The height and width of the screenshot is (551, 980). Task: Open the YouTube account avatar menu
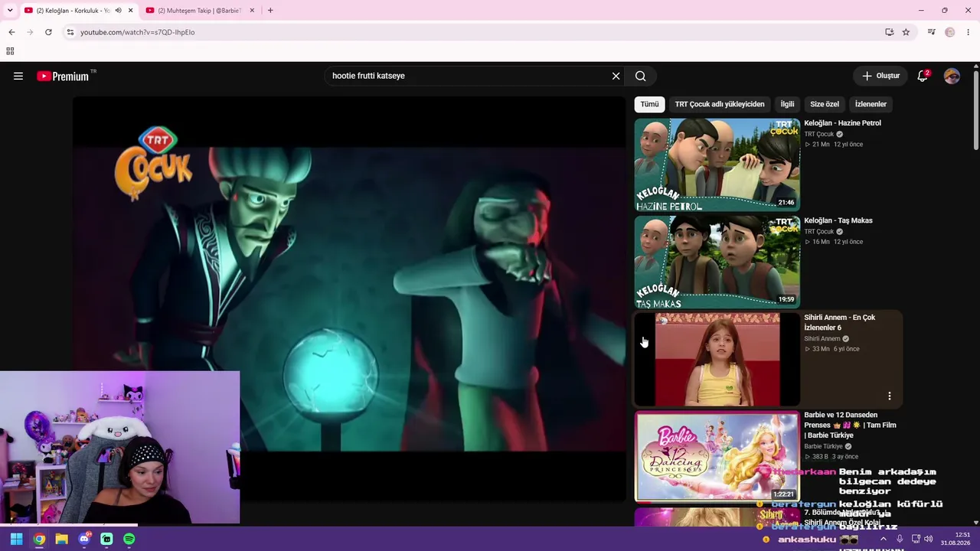click(952, 76)
